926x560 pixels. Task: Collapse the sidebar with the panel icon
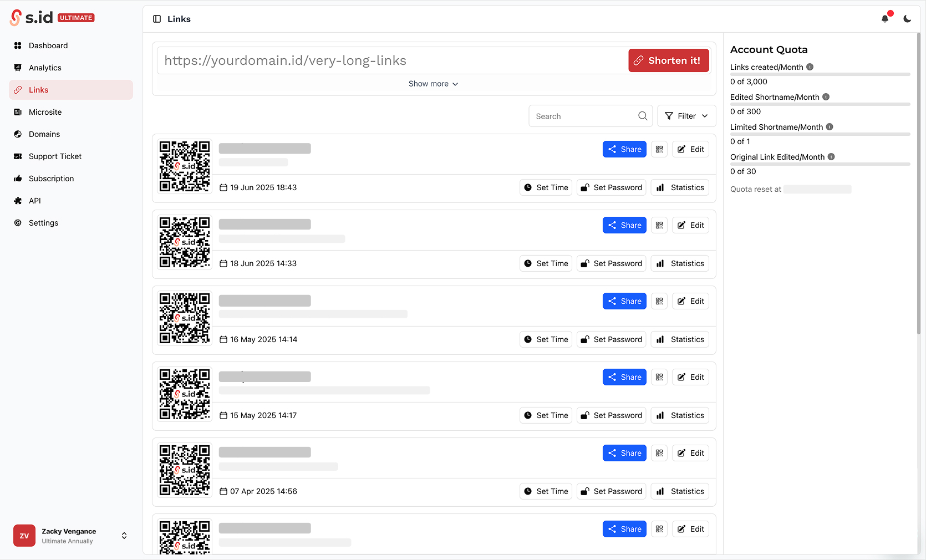click(156, 18)
